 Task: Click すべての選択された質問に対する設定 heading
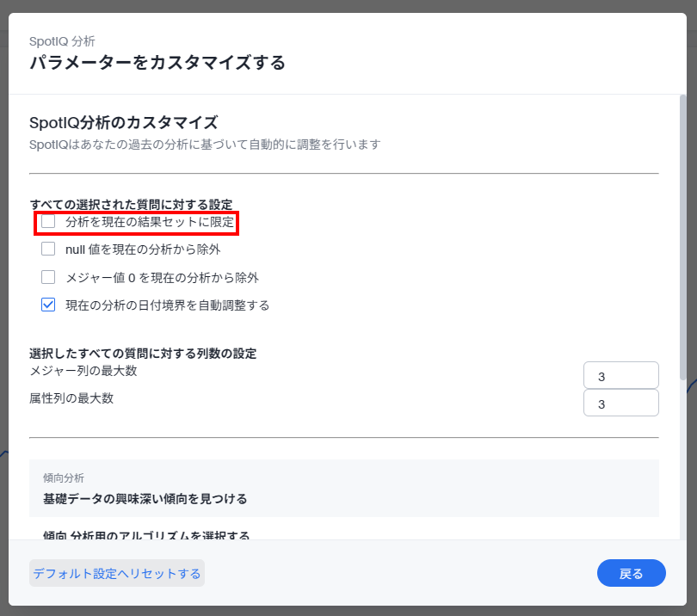[131, 204]
